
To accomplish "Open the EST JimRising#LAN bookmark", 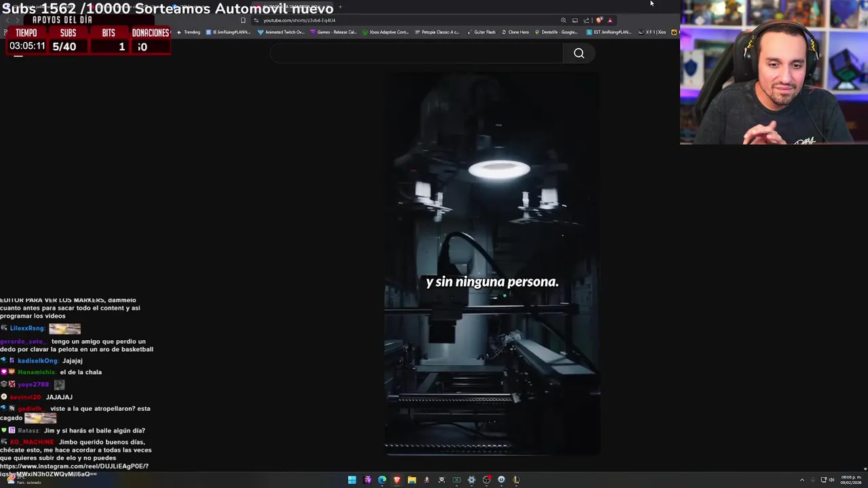I will pos(608,32).
